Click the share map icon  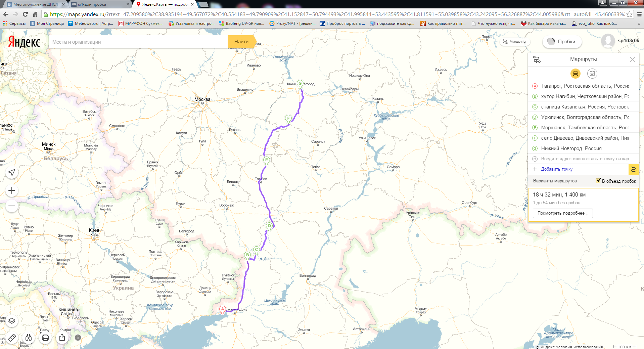[62, 338]
